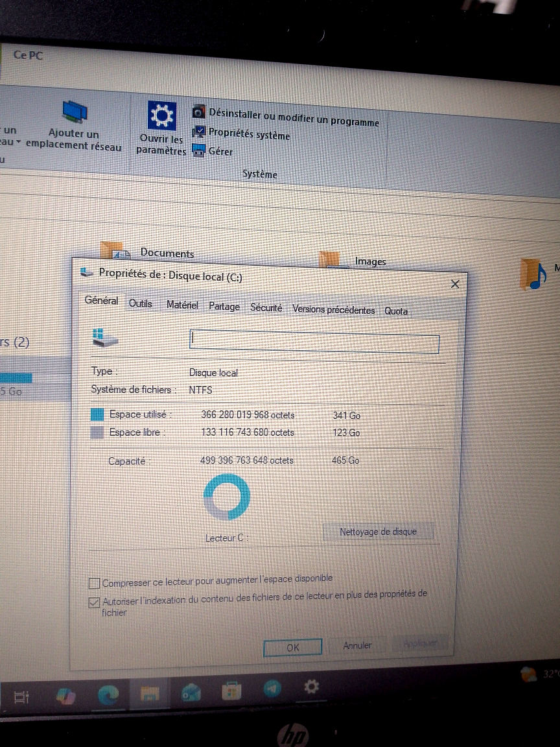Click the Windows drive icon beside the name field
This screenshot has height=747, width=560.
[104, 337]
